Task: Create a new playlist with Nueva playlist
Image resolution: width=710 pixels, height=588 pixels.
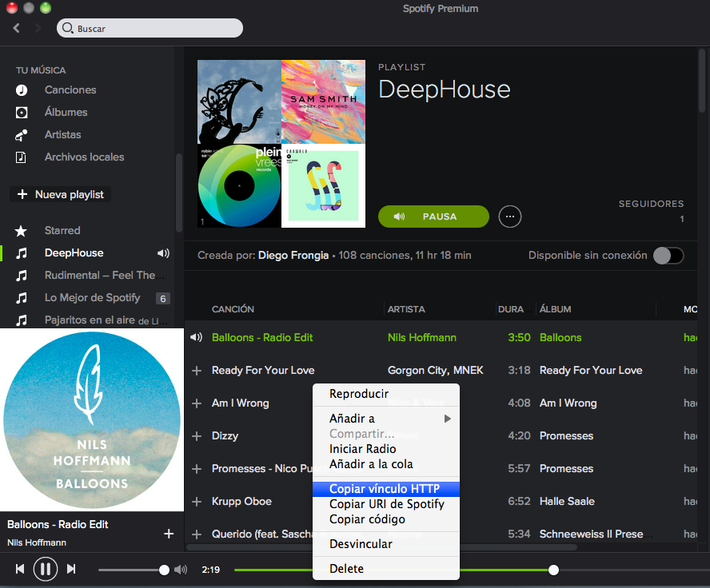Action: (x=61, y=194)
